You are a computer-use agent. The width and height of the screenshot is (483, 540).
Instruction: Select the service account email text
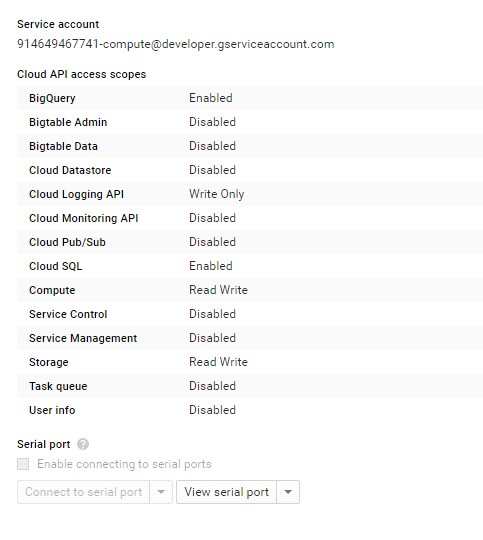(x=176, y=44)
